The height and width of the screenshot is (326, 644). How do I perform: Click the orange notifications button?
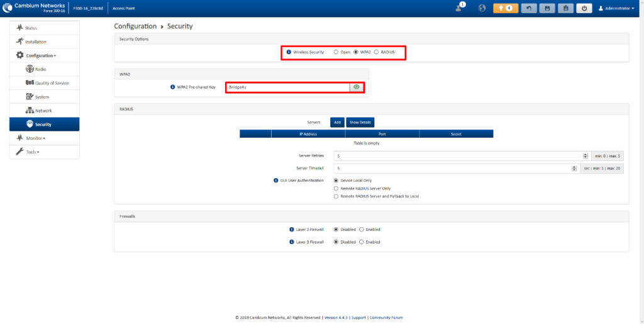coord(506,8)
